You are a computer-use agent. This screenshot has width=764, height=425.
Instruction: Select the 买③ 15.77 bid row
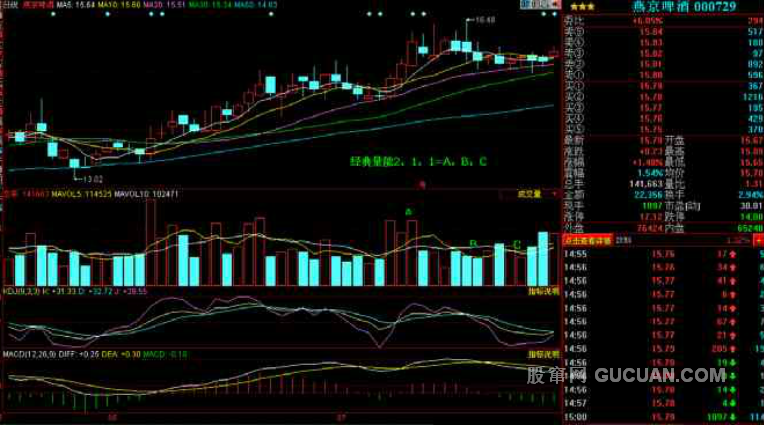663,108
